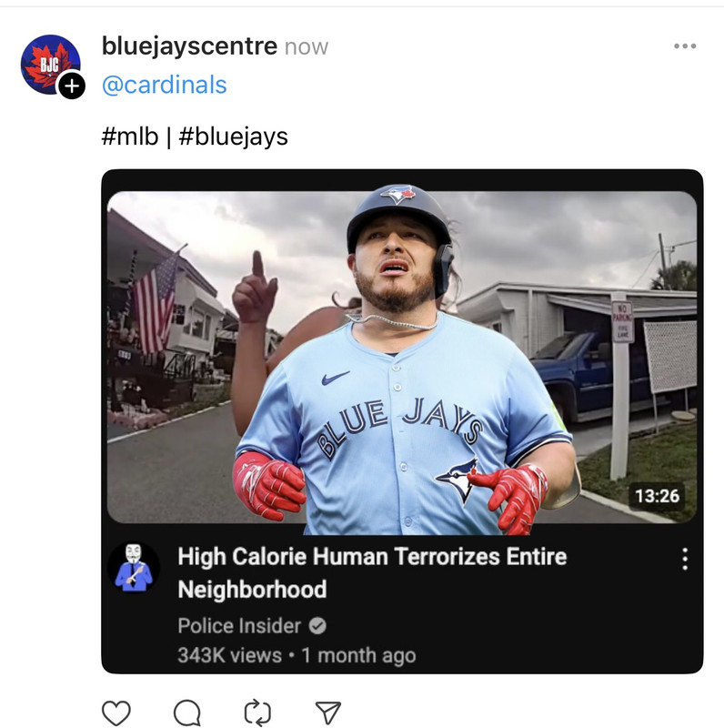Open the @cardinals mention
The image size is (724, 728).
coord(165,85)
